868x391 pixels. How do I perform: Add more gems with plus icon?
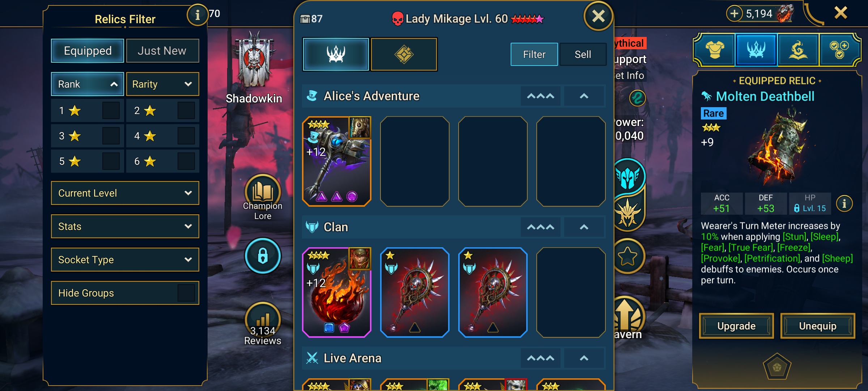click(x=734, y=14)
